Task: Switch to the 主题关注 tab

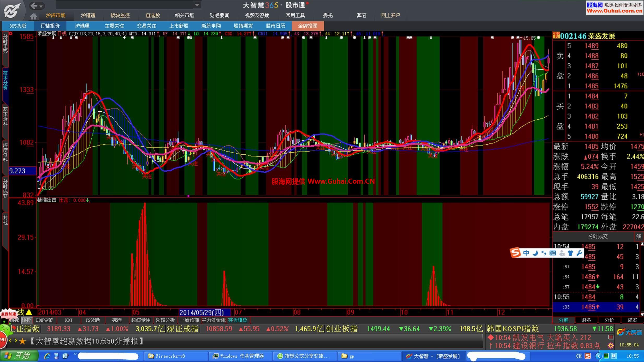Action: [114, 26]
